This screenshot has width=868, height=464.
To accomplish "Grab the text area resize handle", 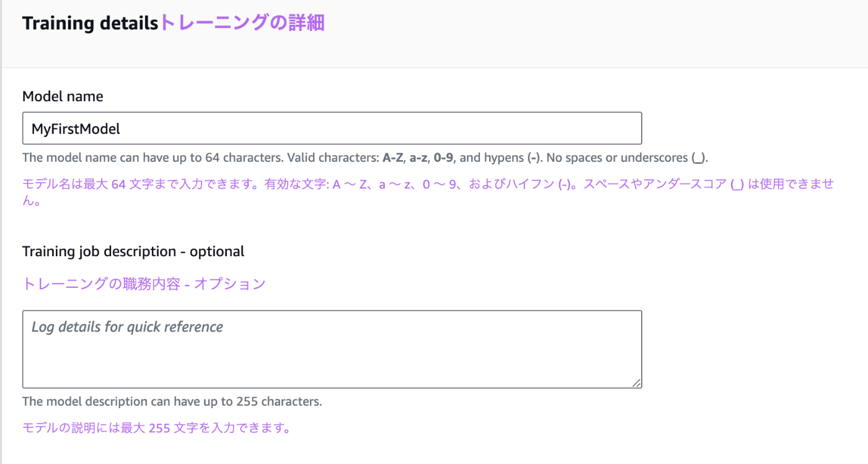I will 637,383.
